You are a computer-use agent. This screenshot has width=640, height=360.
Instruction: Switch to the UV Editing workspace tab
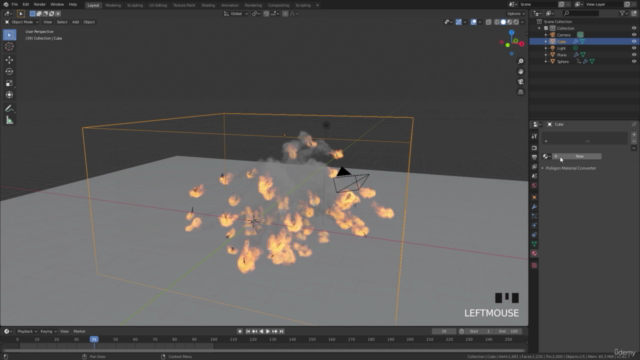point(158,5)
